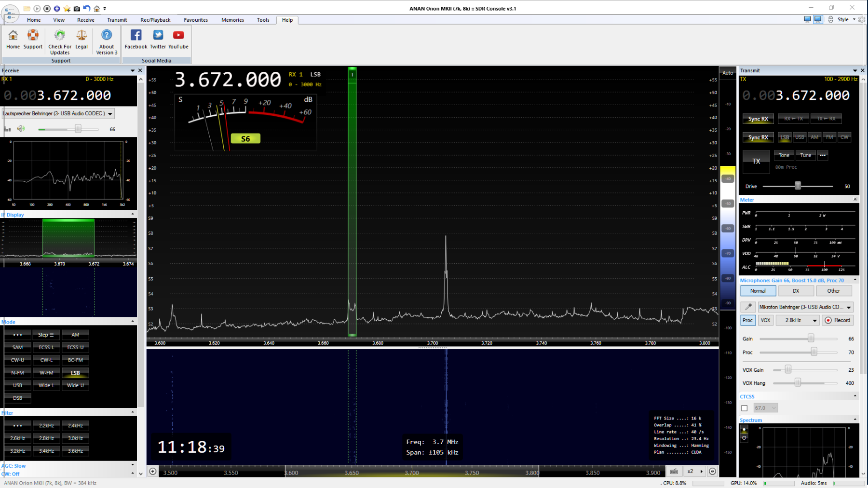Click the Tone button
The height and width of the screenshot is (488, 868).
[784, 155]
